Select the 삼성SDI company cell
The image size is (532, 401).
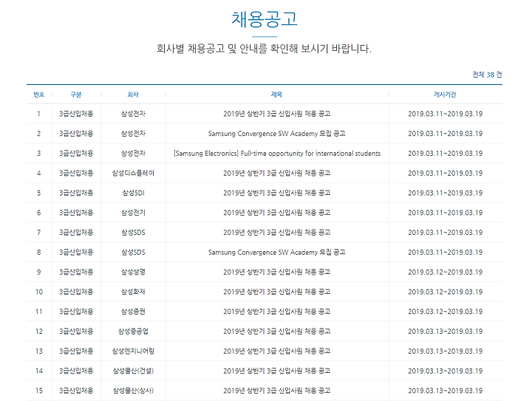[133, 193]
